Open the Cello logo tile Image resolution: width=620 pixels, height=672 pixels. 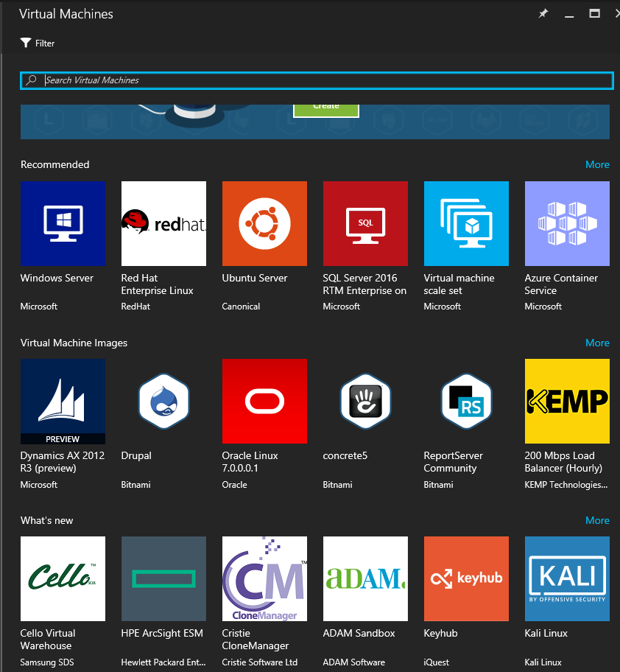(x=63, y=578)
